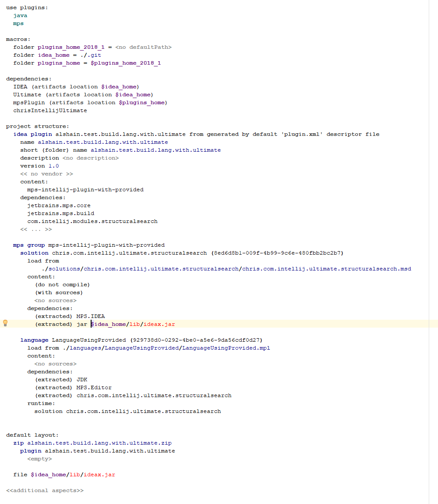Toggle '(extracted)' before MPS.IDEA dependency
Screen dimensions: 438x504
(x=53, y=316)
